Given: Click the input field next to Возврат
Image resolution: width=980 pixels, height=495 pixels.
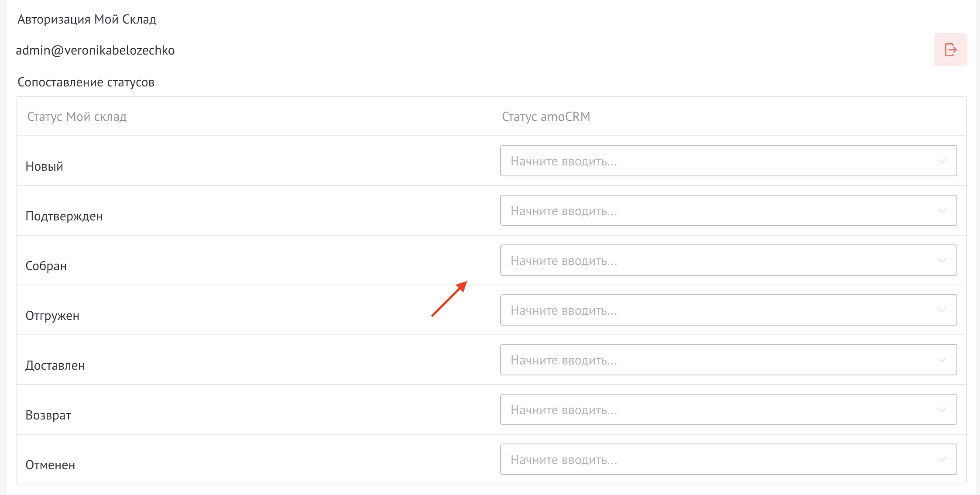Looking at the screenshot, I should tap(716, 410).
